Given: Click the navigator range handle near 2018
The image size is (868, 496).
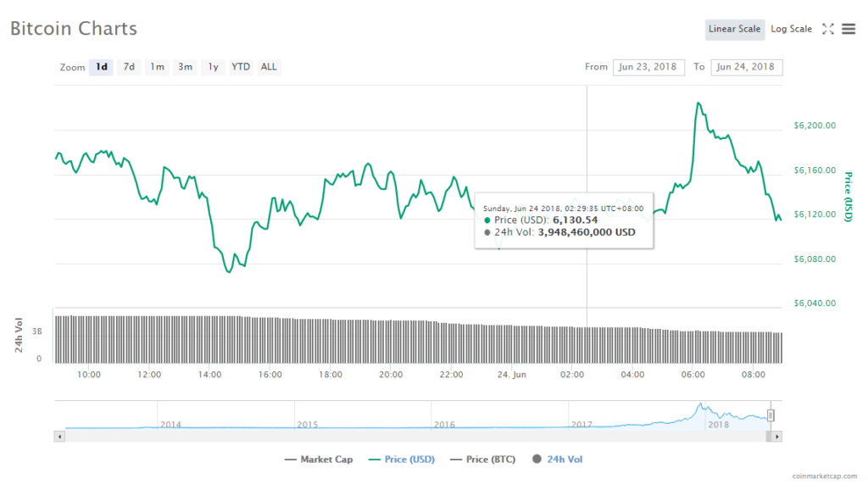Looking at the screenshot, I should point(771,415).
